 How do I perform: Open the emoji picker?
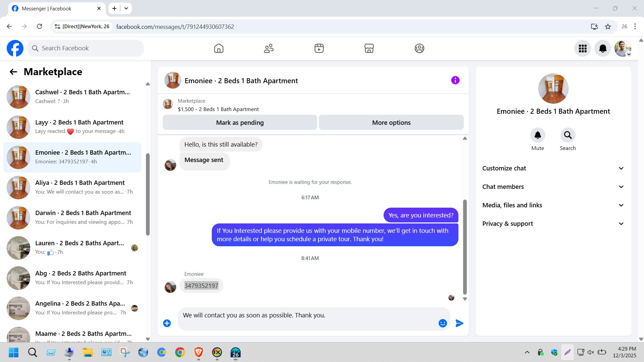click(x=443, y=323)
